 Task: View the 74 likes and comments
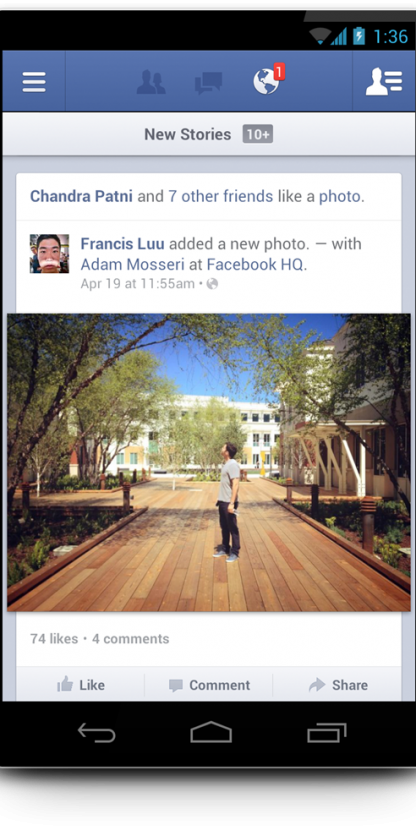[x=100, y=639]
